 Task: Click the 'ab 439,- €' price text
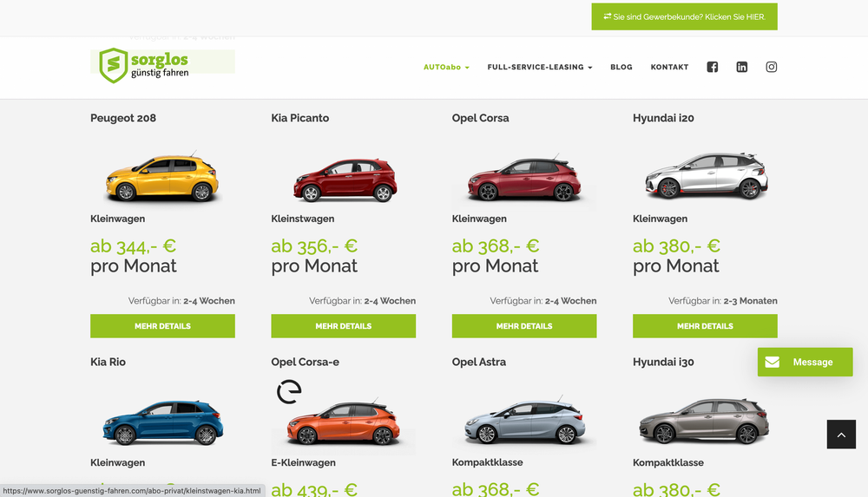click(x=314, y=489)
